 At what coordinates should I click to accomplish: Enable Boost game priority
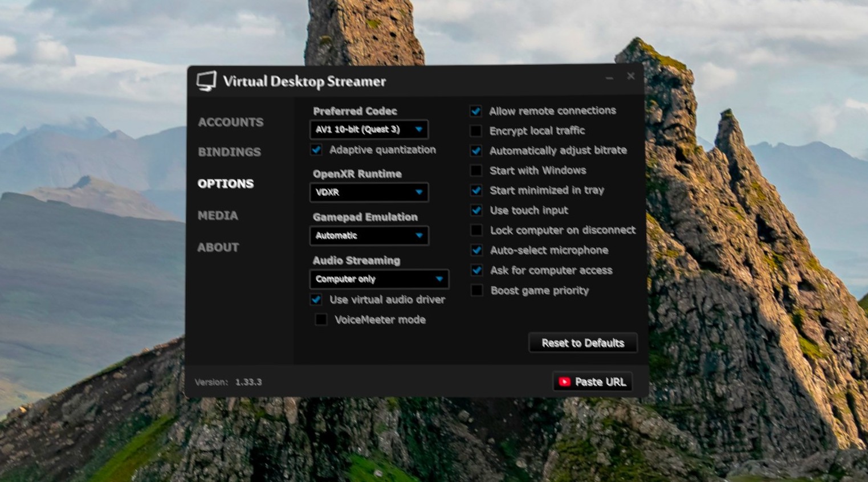[477, 291]
